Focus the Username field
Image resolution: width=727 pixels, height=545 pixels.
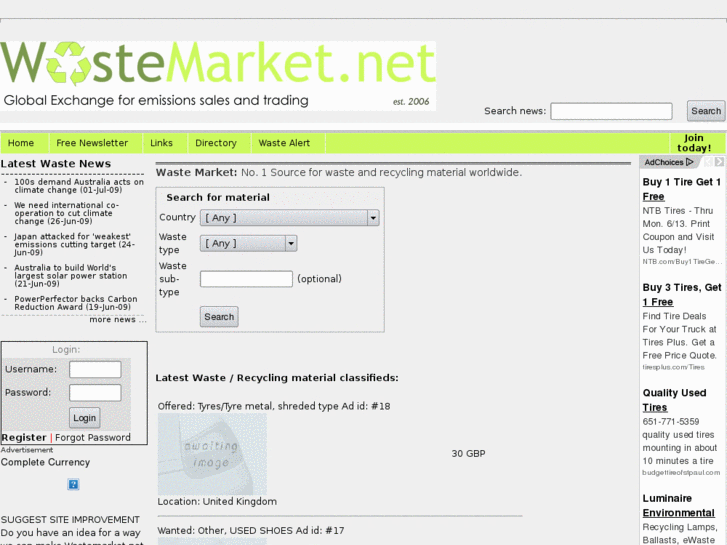tap(95, 369)
